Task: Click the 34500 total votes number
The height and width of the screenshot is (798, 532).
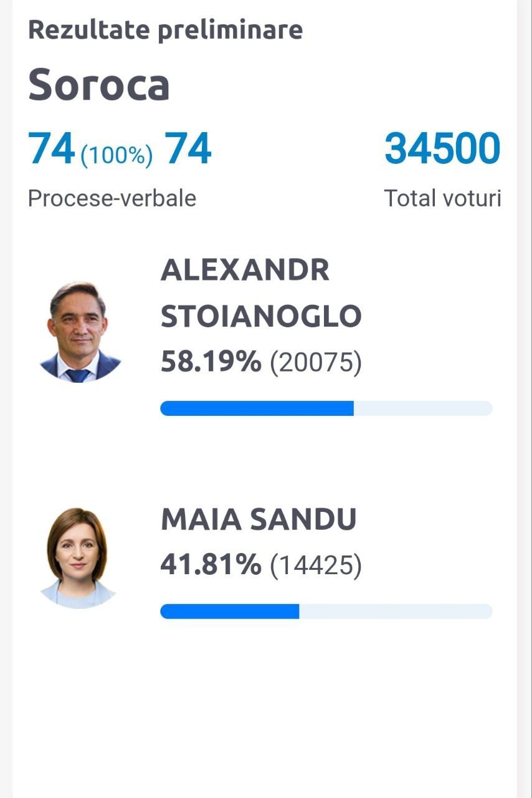Action: coord(442,148)
